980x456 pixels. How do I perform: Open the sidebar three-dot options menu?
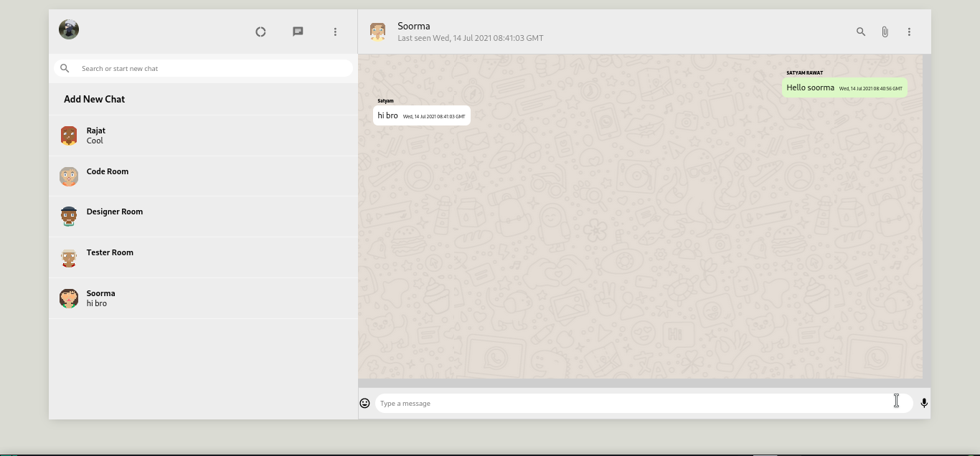click(x=335, y=32)
